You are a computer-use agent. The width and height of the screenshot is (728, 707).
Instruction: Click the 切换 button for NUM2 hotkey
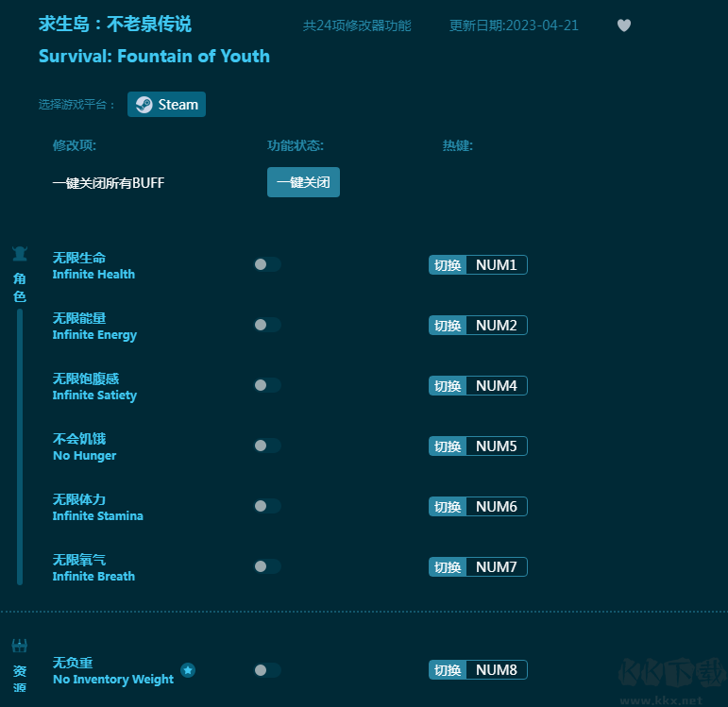pos(448,326)
